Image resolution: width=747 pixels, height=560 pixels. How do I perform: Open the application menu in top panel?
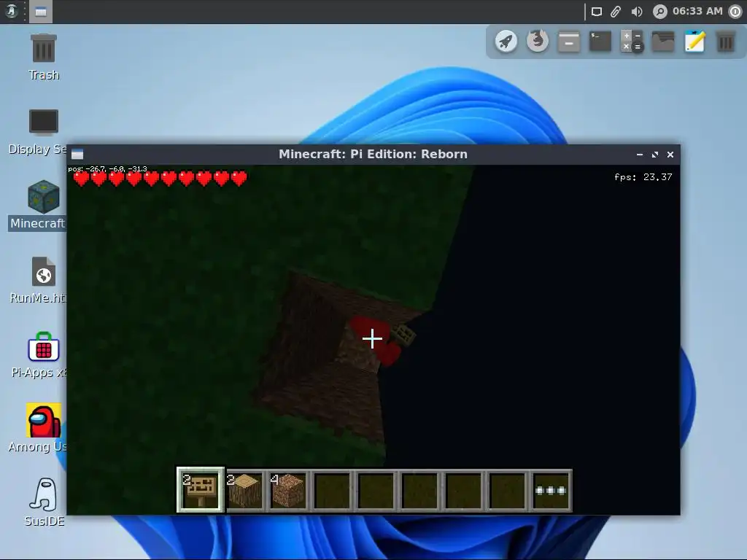[12, 11]
